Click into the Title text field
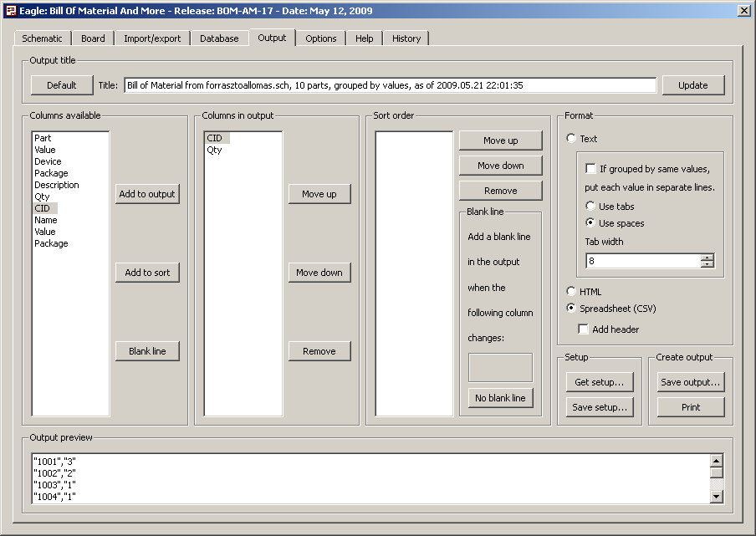 click(390, 85)
